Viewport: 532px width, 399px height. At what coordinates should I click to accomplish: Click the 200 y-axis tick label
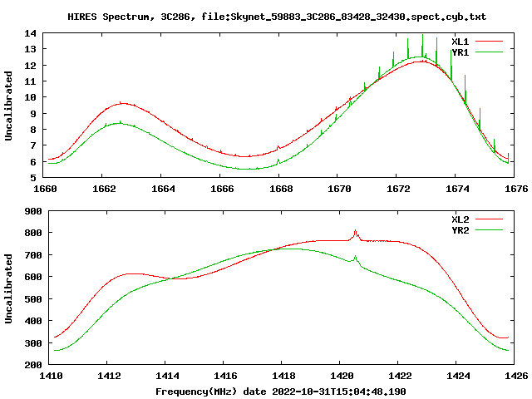(33, 365)
